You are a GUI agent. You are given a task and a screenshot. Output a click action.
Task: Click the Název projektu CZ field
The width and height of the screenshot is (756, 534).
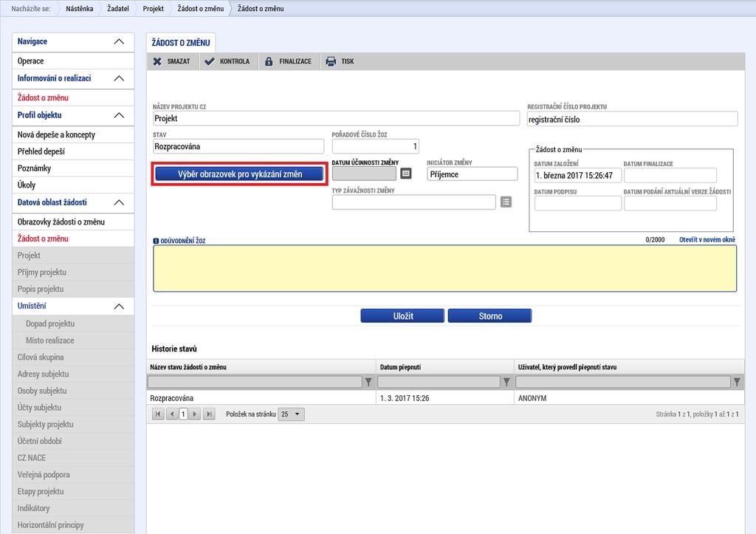point(336,119)
